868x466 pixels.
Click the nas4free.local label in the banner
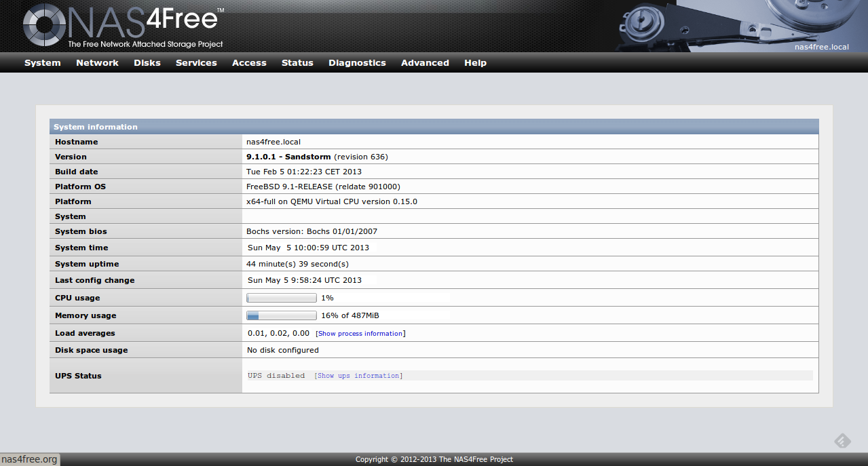(x=820, y=47)
